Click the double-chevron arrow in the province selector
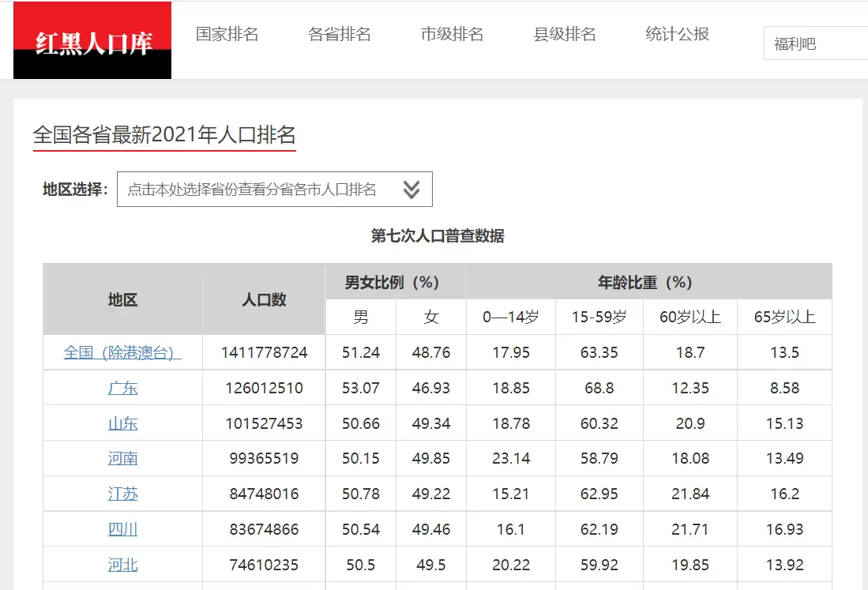Viewport: 868px width, 590px height. point(411,190)
